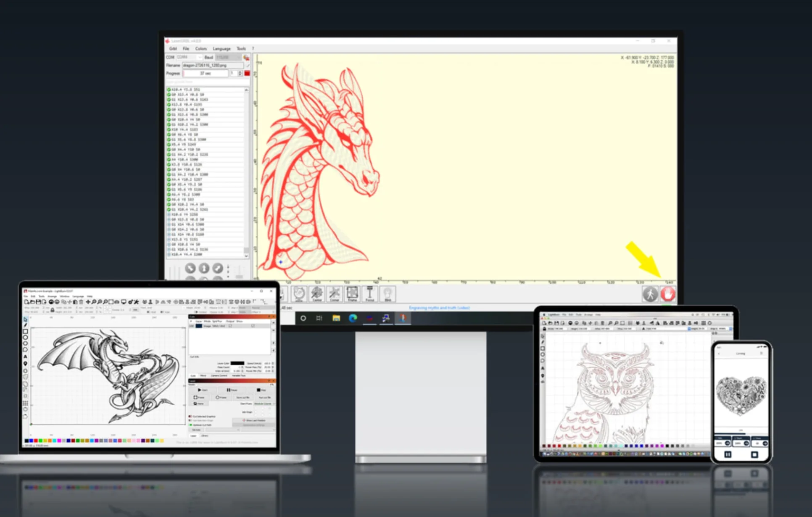This screenshot has height=517, width=812.
Task: Click the Filename field showing the dragon png
Action: (213, 65)
